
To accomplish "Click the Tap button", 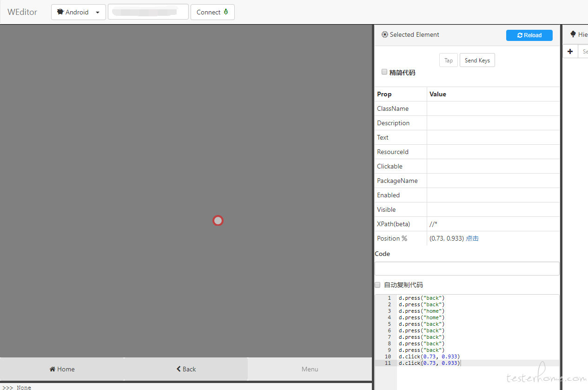I will click(x=449, y=61).
